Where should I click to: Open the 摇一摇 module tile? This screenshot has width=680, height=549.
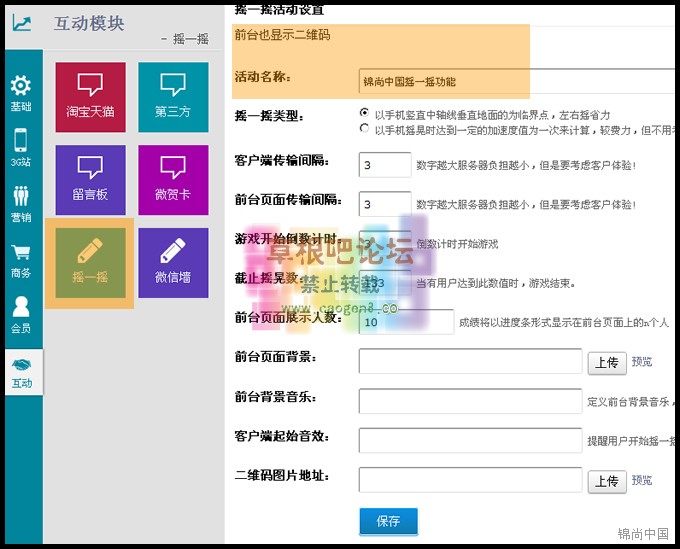click(x=91, y=263)
